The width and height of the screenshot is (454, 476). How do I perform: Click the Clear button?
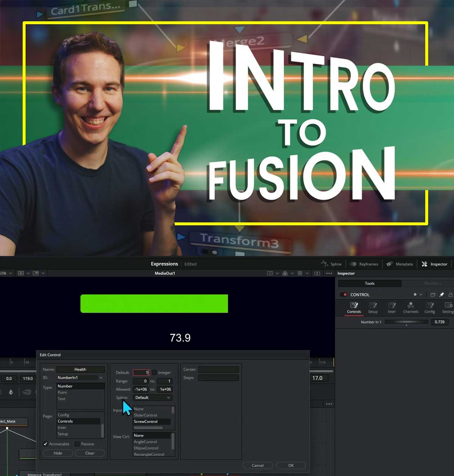(90, 453)
